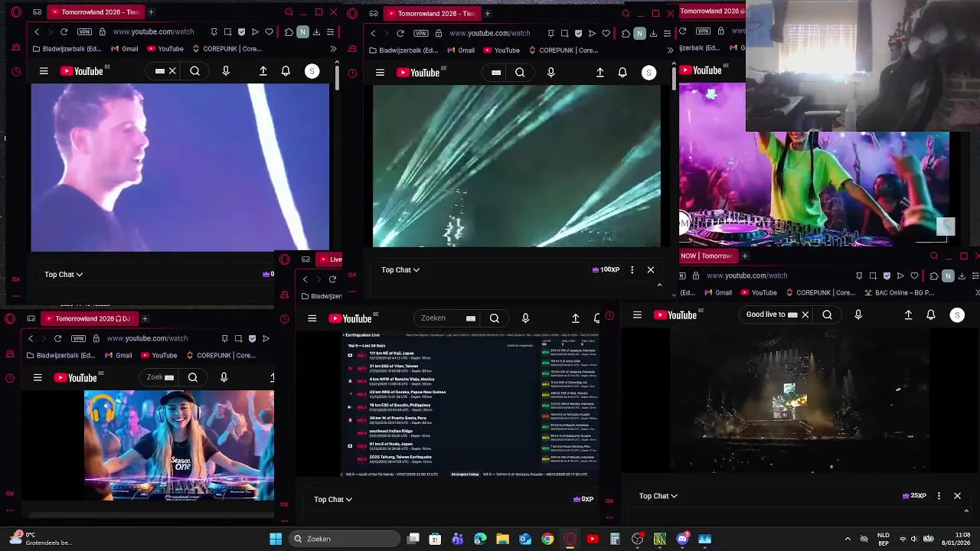
Task: Open notifications bell in top-middle YouTube
Action: 622,73
